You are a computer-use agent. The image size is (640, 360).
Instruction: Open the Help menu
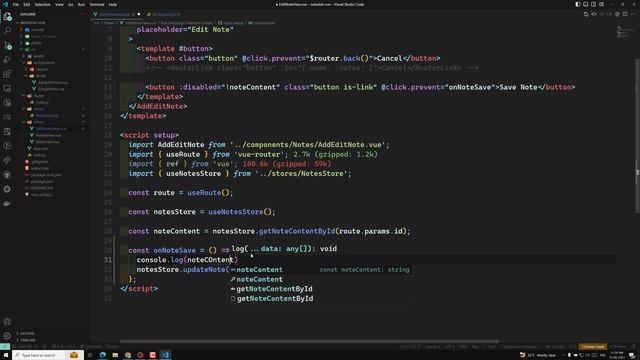(x=113, y=4)
